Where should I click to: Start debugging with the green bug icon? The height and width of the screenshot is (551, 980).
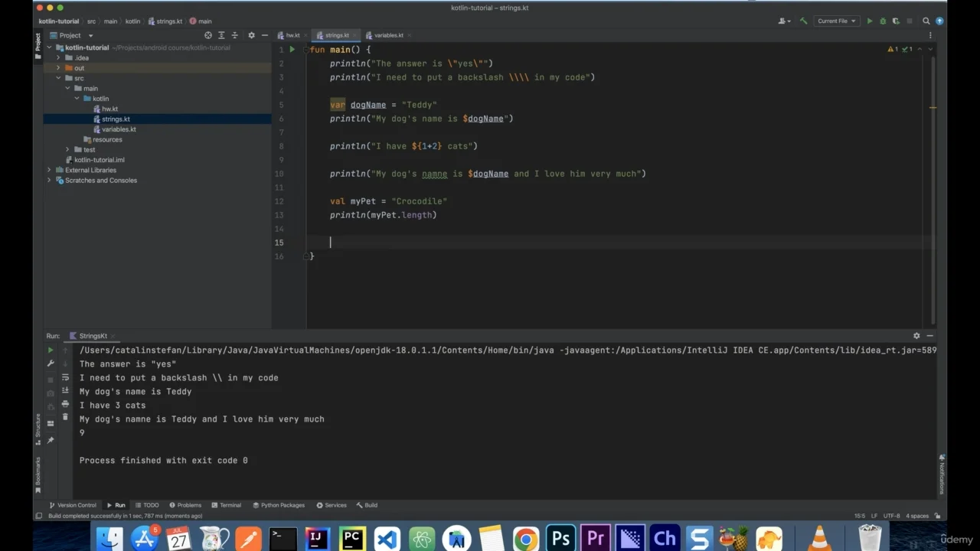[883, 21]
